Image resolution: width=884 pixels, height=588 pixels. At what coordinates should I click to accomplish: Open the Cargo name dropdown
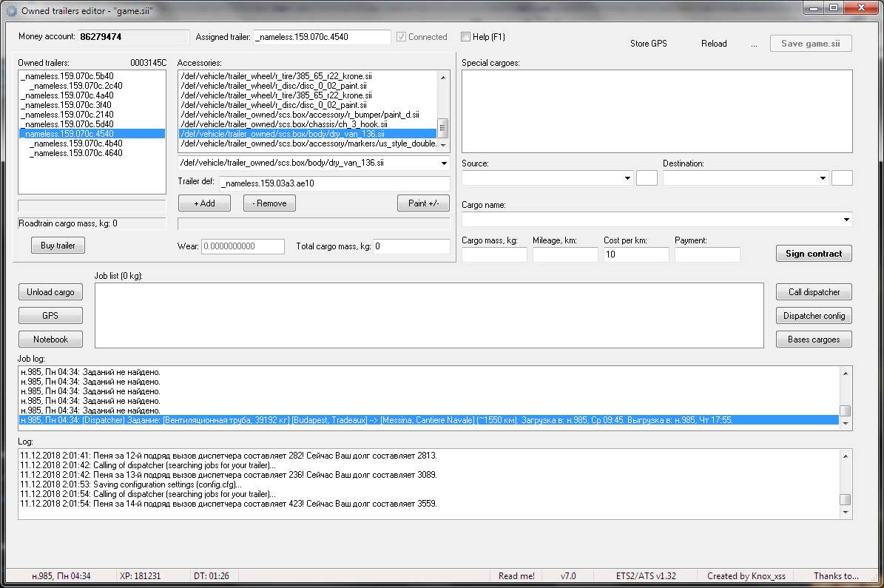846,220
